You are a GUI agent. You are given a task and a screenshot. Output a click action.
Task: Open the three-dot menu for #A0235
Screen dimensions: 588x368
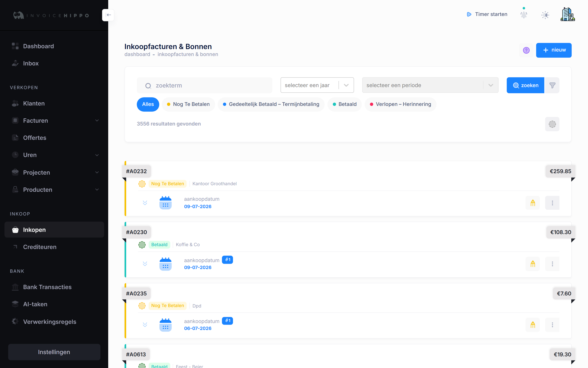tap(552, 325)
